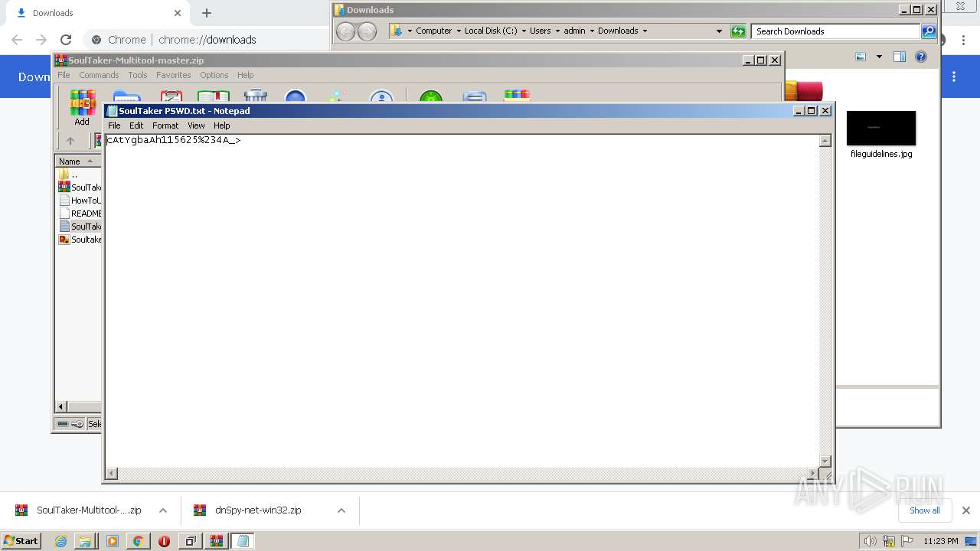Open Internet Explorer from taskbar
980x551 pixels.
coord(60,541)
